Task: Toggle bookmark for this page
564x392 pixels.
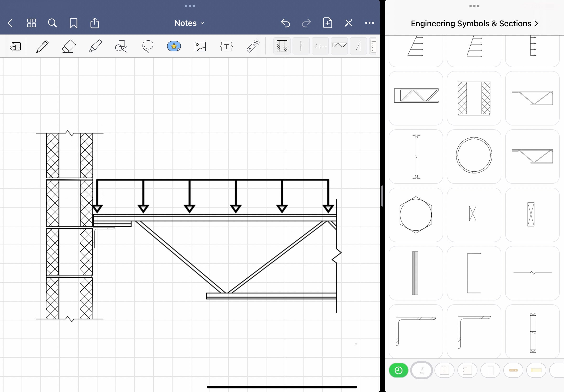Action: point(73,23)
